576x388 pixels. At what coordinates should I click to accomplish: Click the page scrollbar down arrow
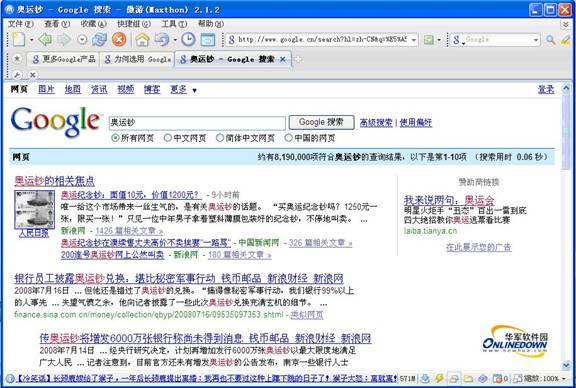(x=566, y=365)
